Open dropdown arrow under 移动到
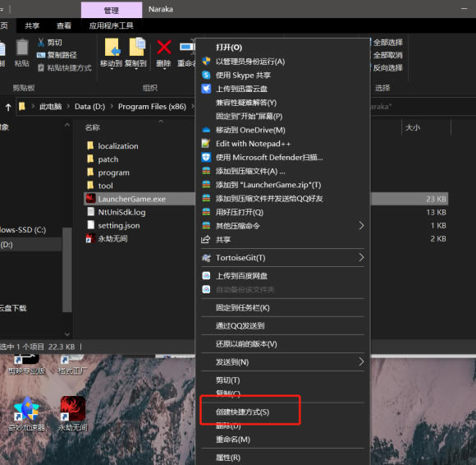 pos(112,69)
